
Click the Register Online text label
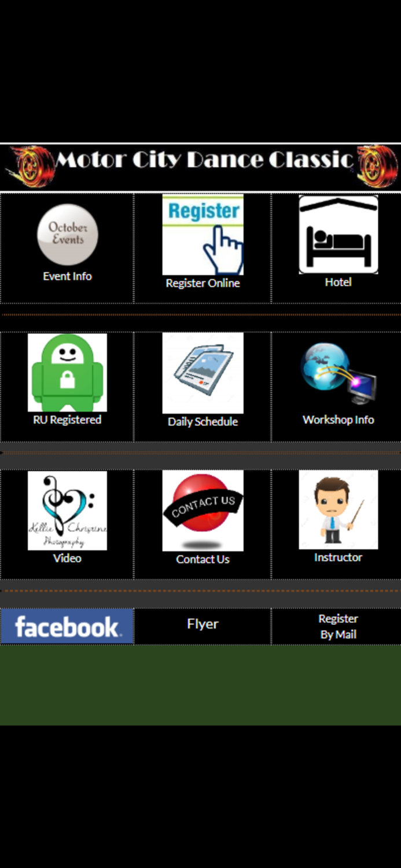pyautogui.click(x=203, y=283)
